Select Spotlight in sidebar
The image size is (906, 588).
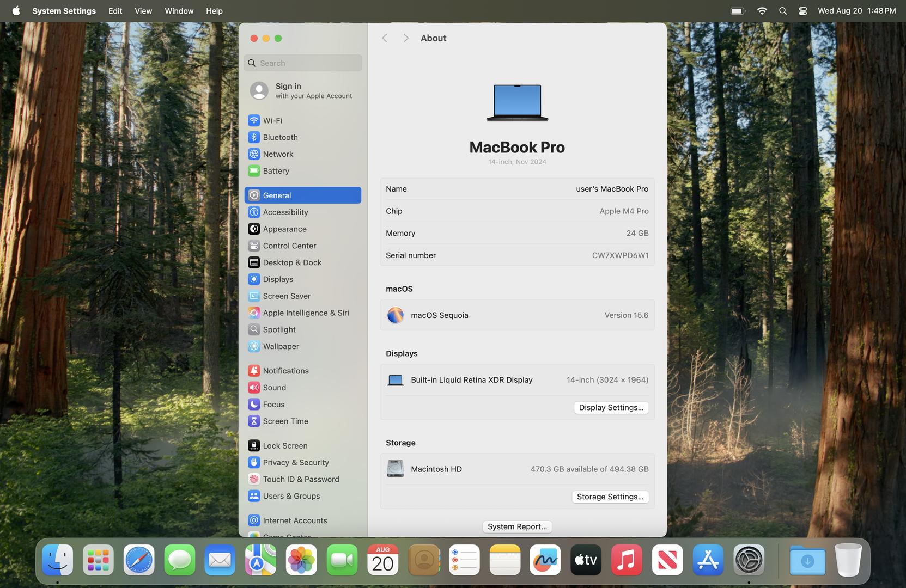point(302,329)
